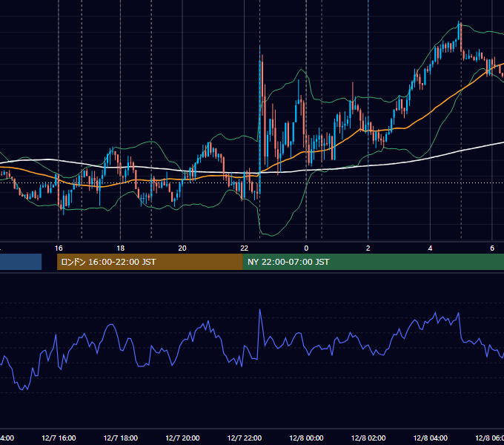Click the NY 22:00-07:00 JST session bar
504x445 pixels.
(373, 262)
